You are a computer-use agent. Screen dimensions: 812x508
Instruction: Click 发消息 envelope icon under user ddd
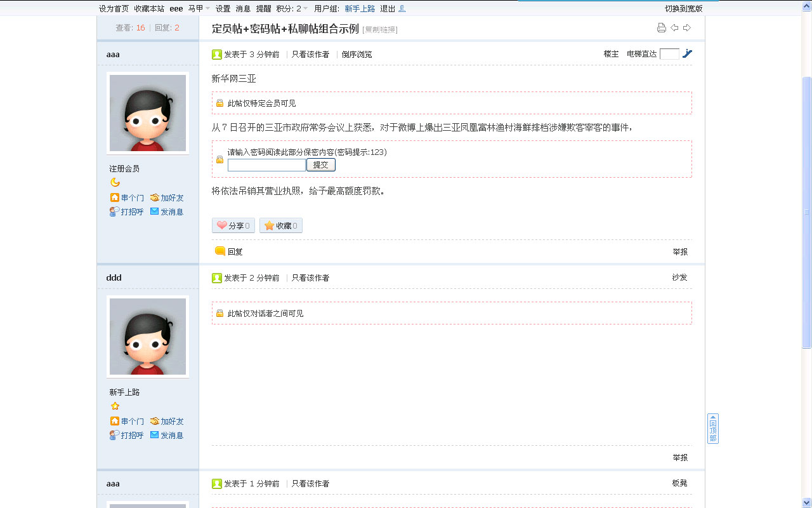coord(155,435)
